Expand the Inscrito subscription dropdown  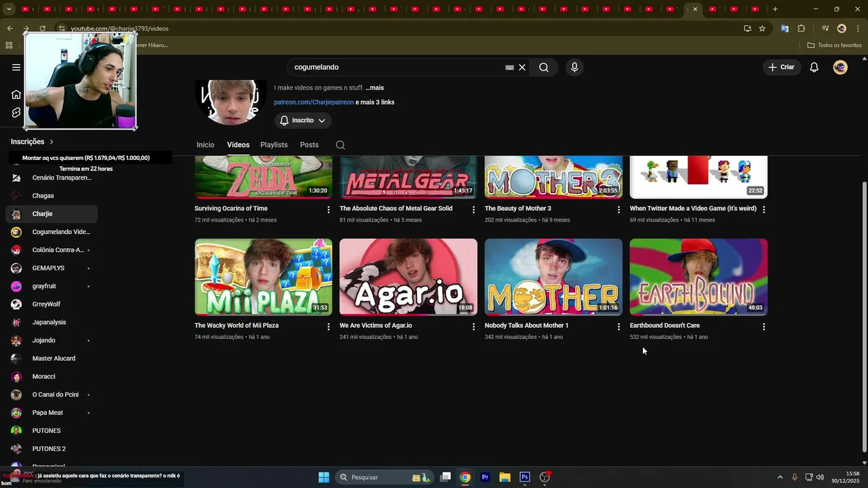303,120
